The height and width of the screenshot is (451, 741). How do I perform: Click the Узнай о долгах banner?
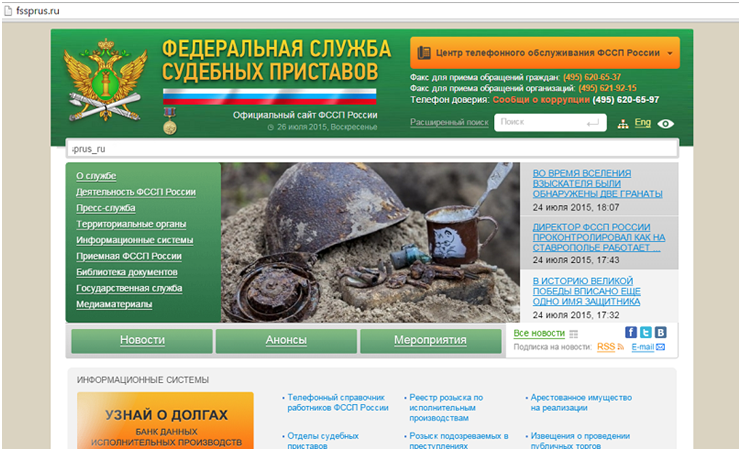pyautogui.click(x=166, y=420)
